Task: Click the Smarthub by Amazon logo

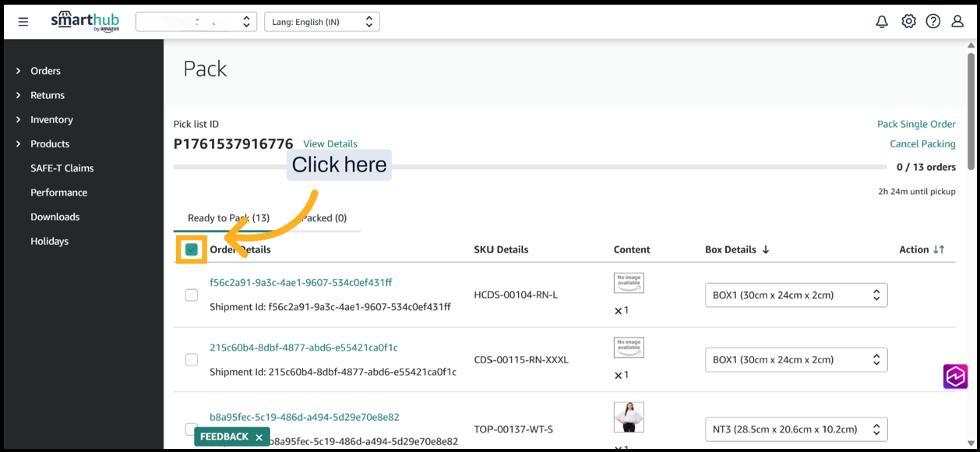Action: coord(85,21)
